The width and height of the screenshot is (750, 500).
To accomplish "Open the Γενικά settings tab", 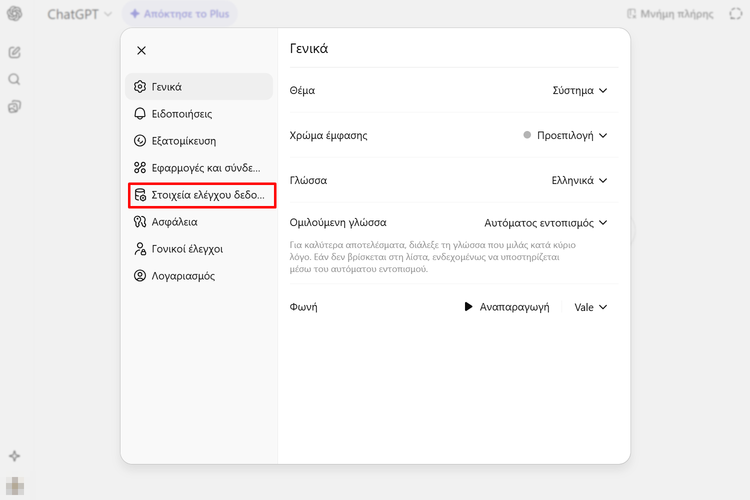I will pos(200,87).
